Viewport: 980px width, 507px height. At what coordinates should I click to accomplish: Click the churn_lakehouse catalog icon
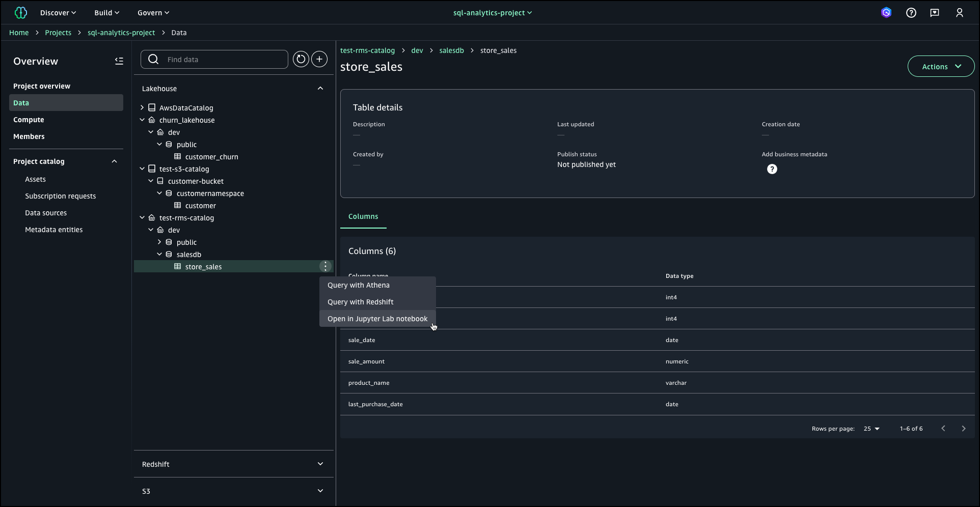click(152, 120)
